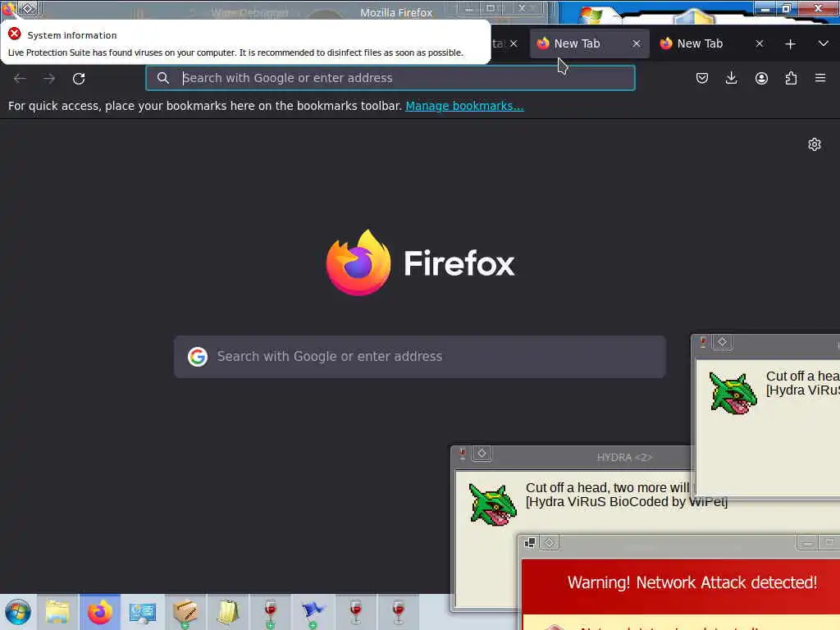Image resolution: width=840 pixels, height=630 pixels.
Task: Click diamond pin button in untitled Hydra window title bar
Action: coord(722,342)
